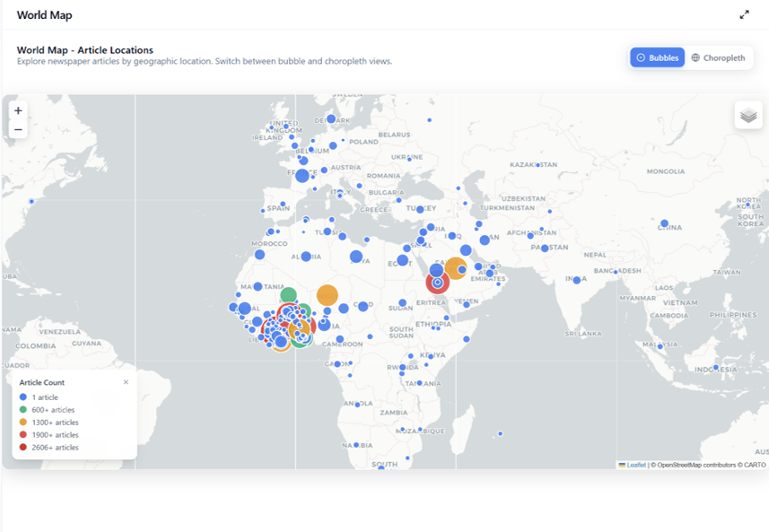The image size is (769, 532).
Task: Click the '600+ articles' legend label
Action: click(53, 410)
